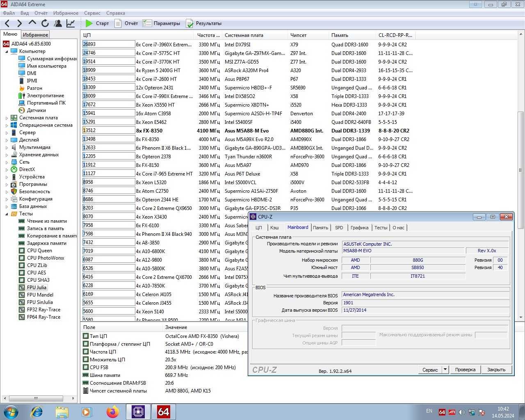This screenshot has height=420, width=525.
Task: Click the refresh toolbar icon
Action: (x=45, y=23)
